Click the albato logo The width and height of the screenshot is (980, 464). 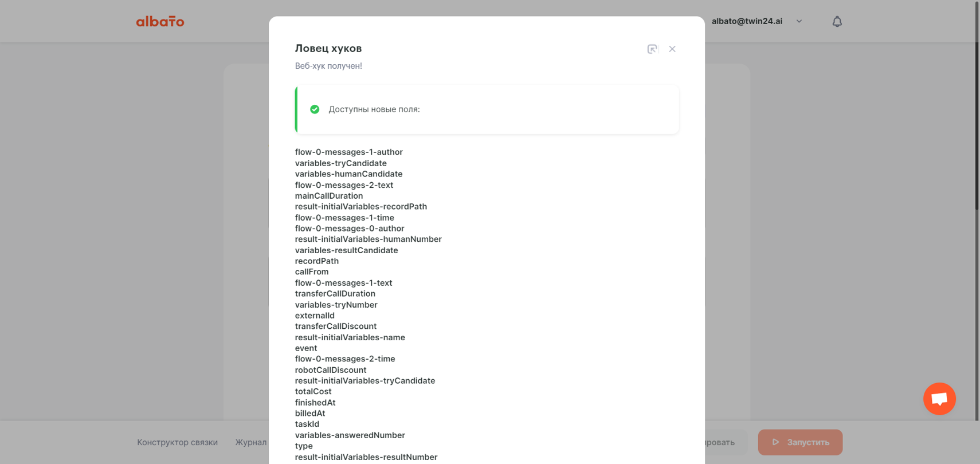tap(160, 21)
